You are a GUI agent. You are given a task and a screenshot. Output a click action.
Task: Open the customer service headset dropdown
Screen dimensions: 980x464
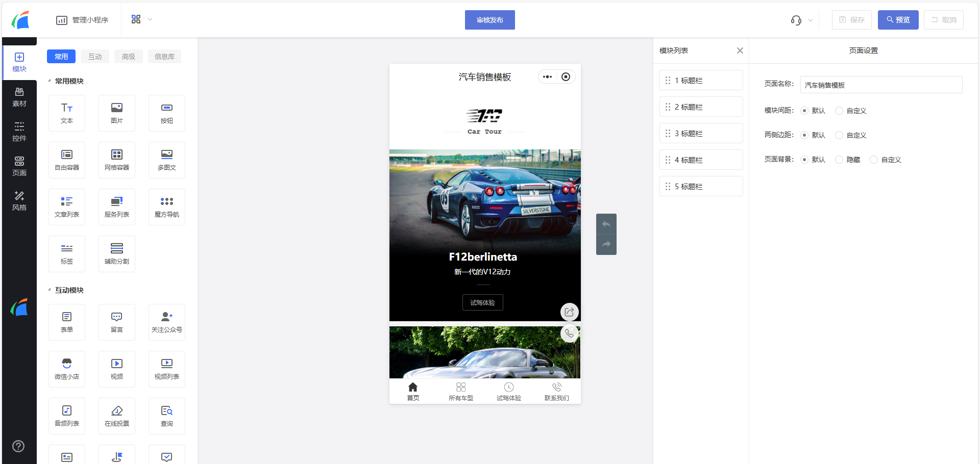(x=801, y=20)
